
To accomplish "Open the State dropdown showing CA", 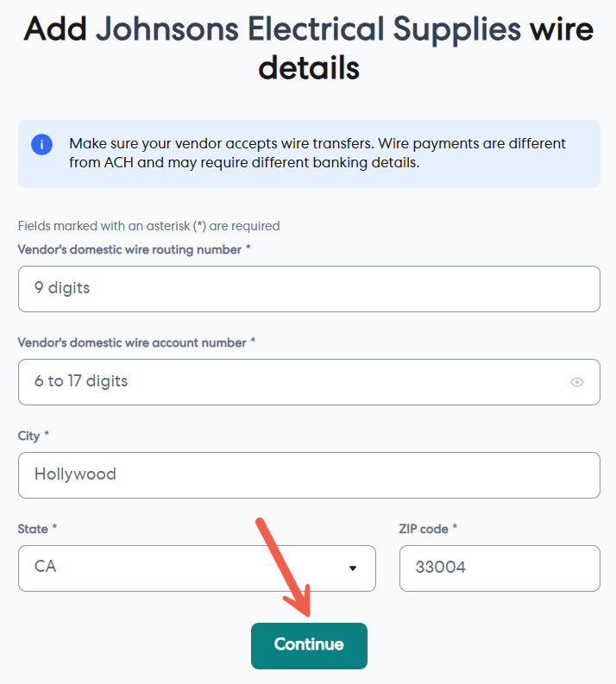I will (197, 568).
